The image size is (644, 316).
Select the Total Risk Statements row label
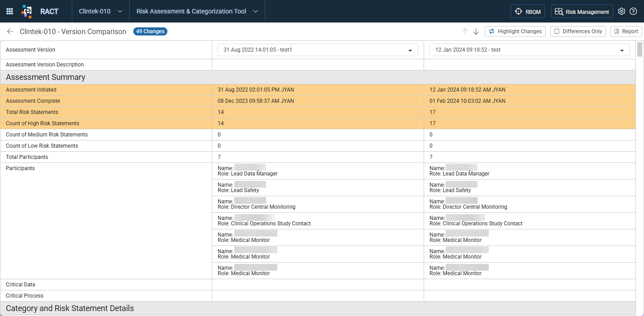click(x=32, y=112)
